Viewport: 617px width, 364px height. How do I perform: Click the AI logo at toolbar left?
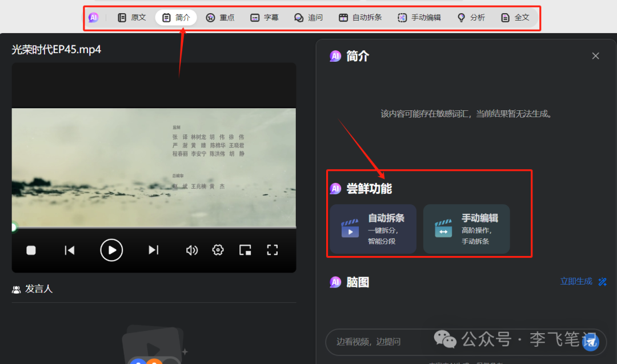93,17
